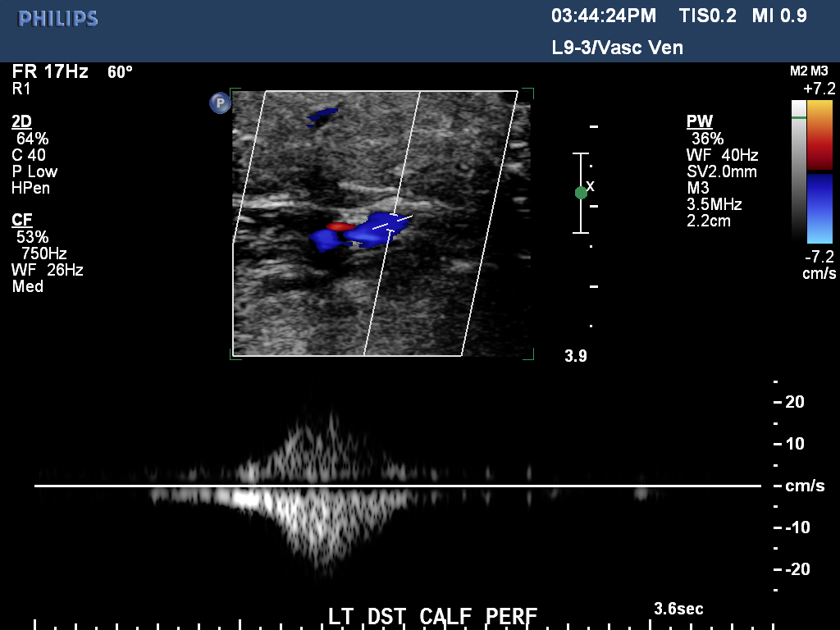Select the 2D settings heading
Viewport: 840px width, 630px height.
click(x=22, y=121)
